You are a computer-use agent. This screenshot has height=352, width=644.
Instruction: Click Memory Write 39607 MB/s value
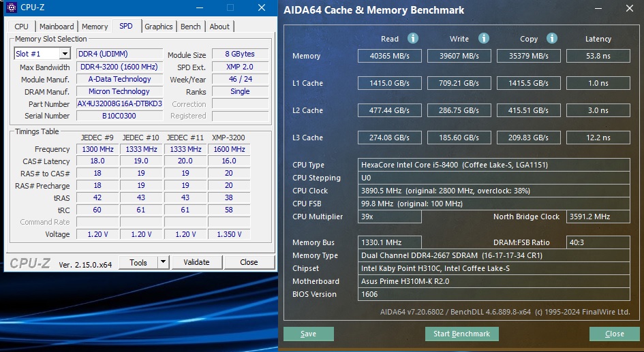(459, 56)
